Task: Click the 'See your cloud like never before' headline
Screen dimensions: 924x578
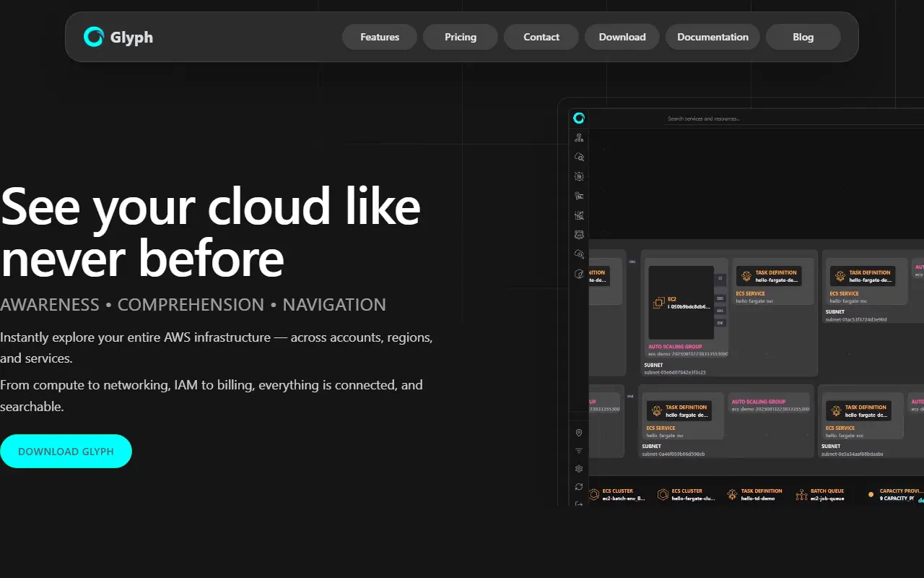Action: [x=211, y=231]
